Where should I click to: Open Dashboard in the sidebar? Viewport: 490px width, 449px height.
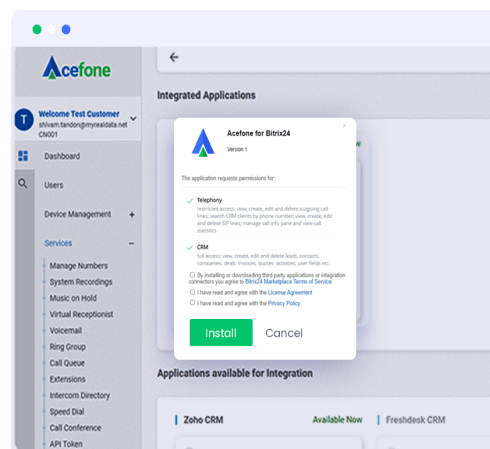click(x=62, y=156)
